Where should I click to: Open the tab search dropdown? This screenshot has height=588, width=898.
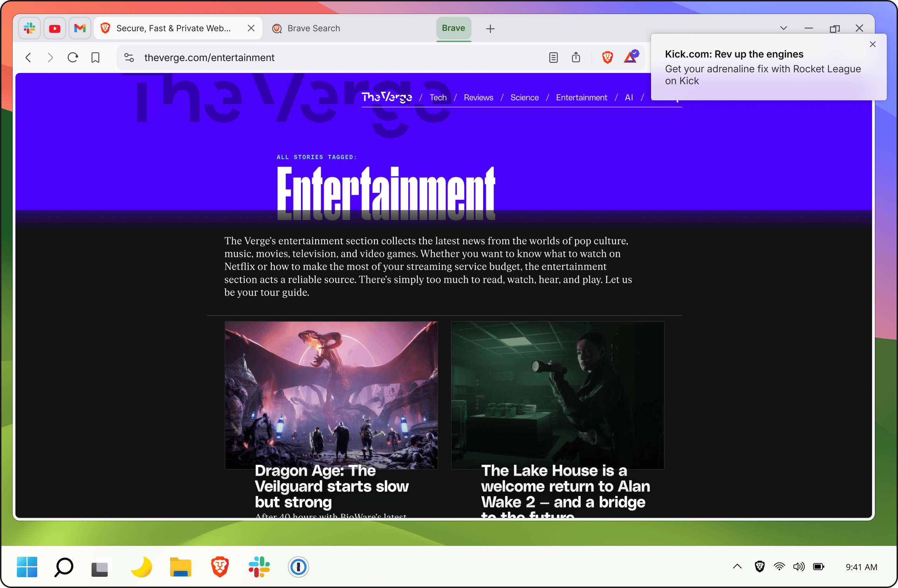(x=783, y=28)
